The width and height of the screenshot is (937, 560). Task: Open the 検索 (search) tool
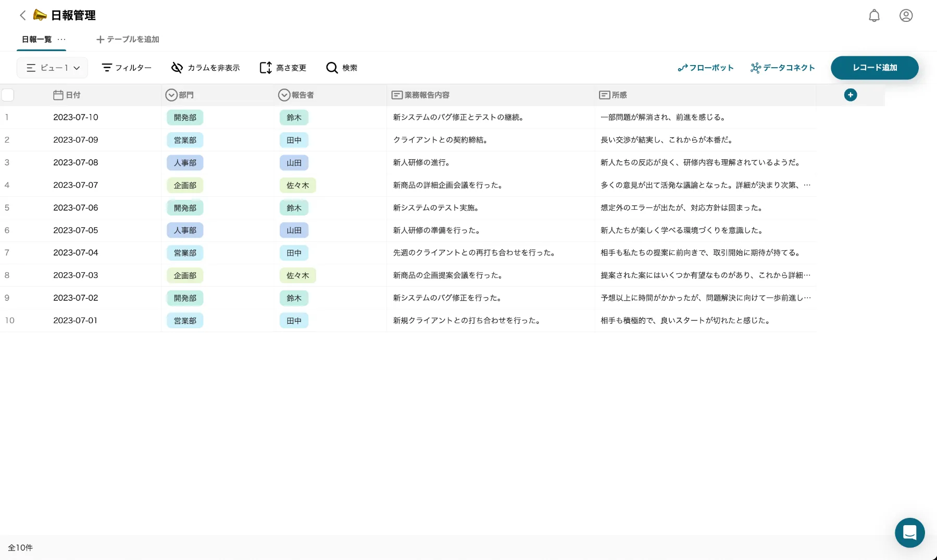(x=342, y=68)
